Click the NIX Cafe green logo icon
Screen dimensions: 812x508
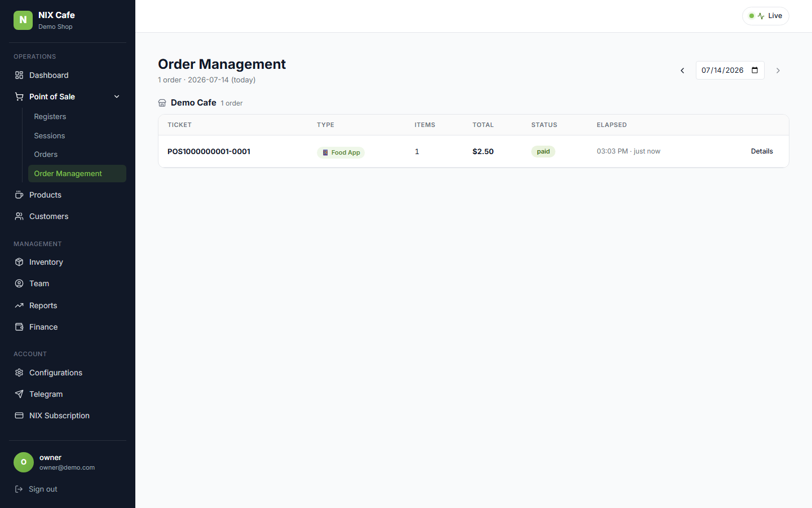point(23,20)
